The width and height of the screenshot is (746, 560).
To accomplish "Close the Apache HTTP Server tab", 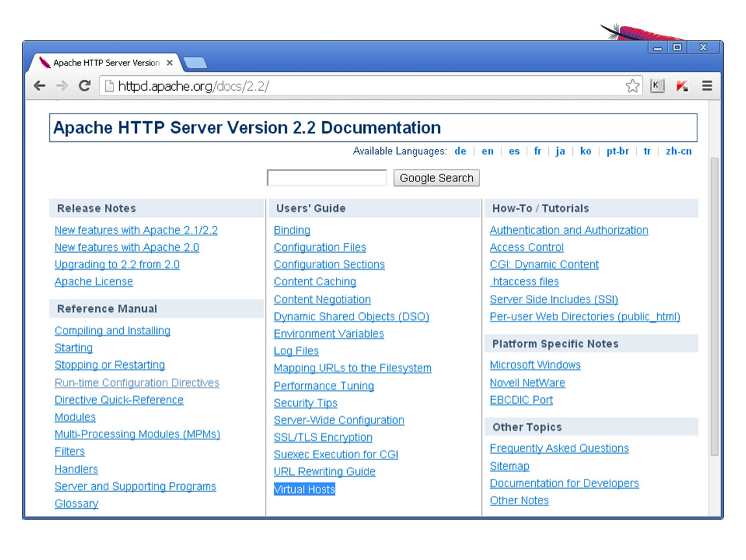I will coord(170,63).
